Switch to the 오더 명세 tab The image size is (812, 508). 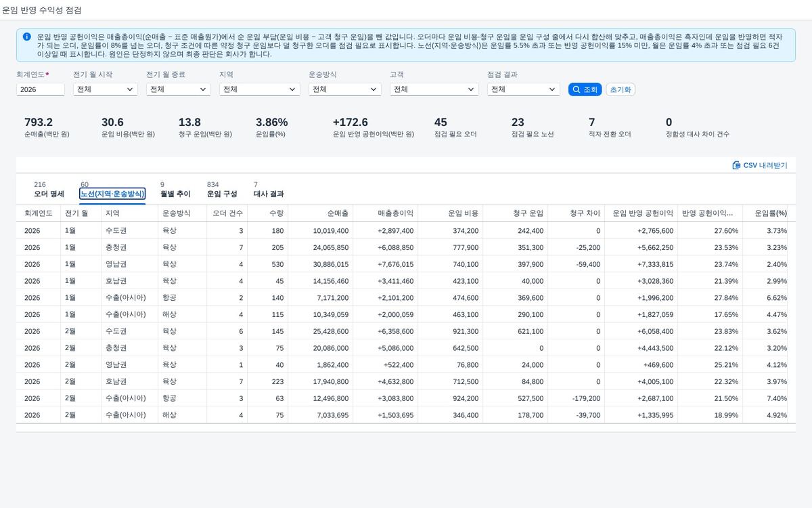coord(49,190)
